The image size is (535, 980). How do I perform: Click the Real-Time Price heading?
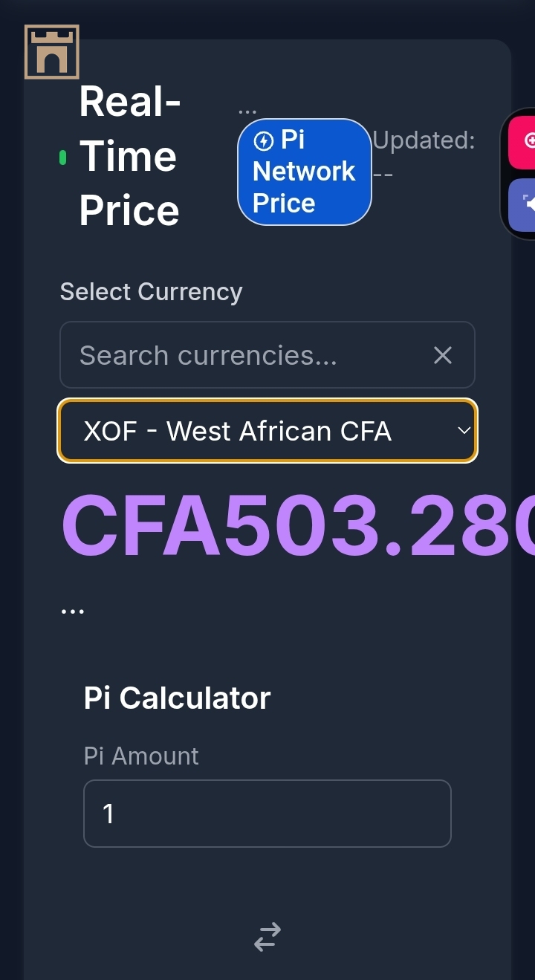tap(131, 157)
